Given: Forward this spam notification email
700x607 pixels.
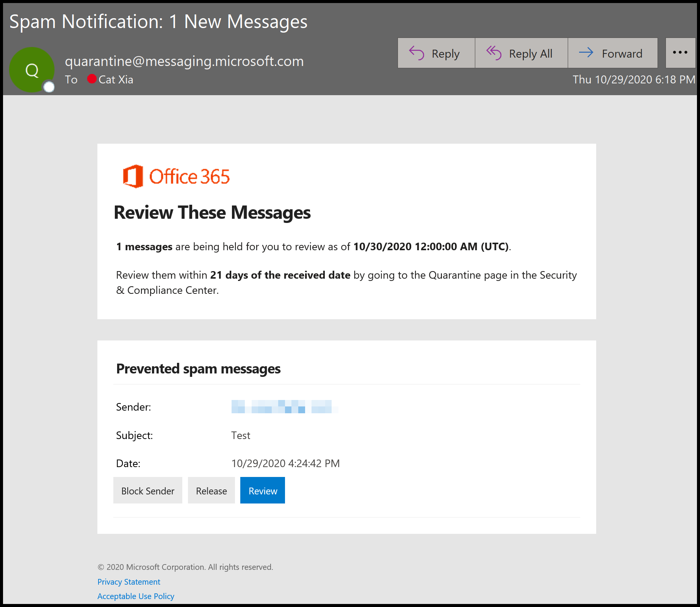Looking at the screenshot, I should click(x=612, y=53).
